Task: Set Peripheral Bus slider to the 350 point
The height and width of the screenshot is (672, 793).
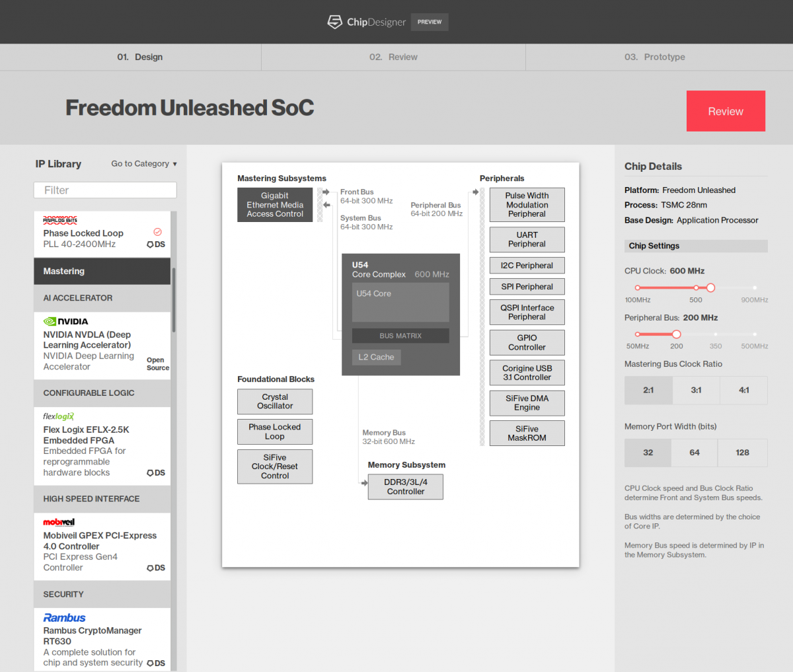Action: (716, 334)
